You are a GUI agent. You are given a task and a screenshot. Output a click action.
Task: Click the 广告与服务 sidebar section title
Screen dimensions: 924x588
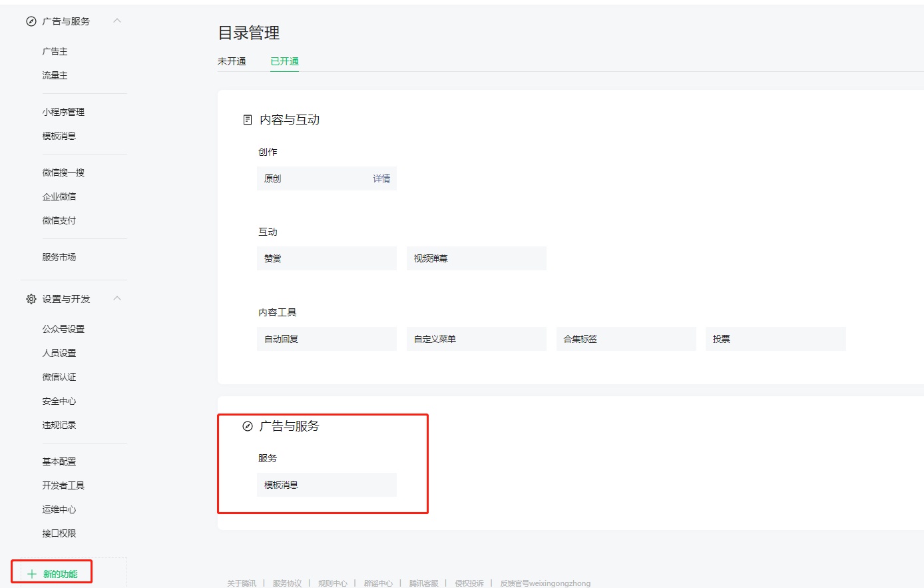click(66, 21)
